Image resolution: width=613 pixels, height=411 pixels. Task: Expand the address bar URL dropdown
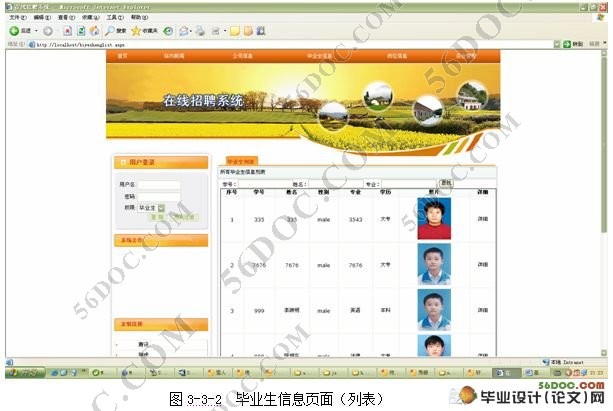556,44
